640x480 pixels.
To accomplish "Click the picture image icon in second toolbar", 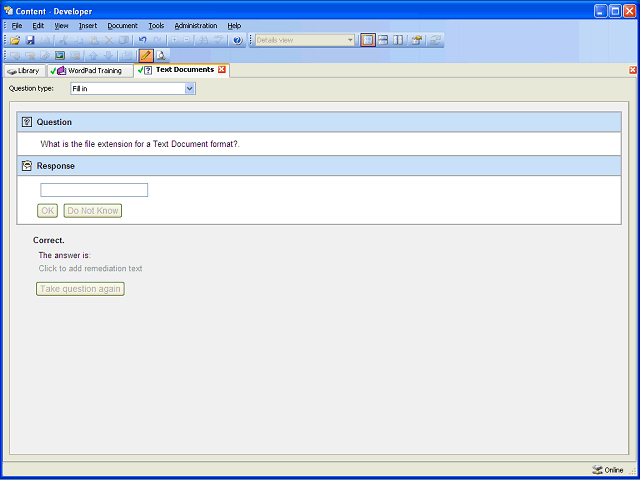I will pyautogui.click(x=60, y=56).
